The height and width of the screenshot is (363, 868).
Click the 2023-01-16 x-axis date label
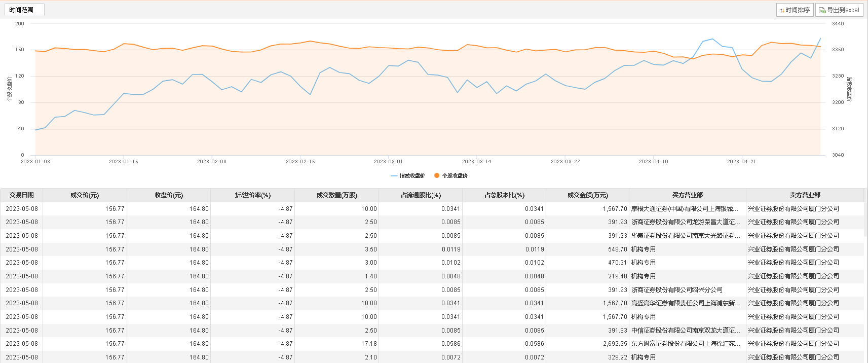[x=124, y=162]
